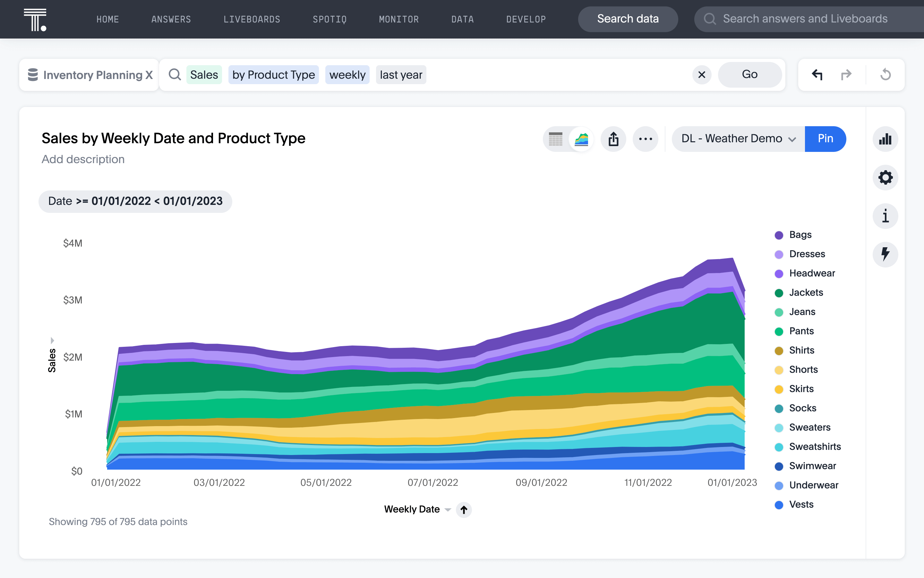Toggle sort ascending arrow on Weekly Date
Image resolution: width=924 pixels, height=578 pixels.
464,510
